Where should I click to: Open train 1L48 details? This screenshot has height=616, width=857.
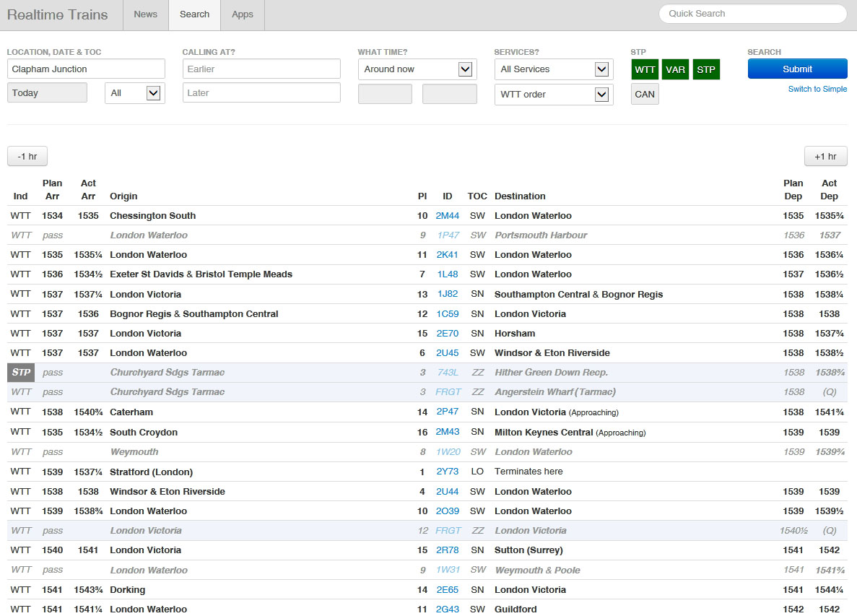448,274
